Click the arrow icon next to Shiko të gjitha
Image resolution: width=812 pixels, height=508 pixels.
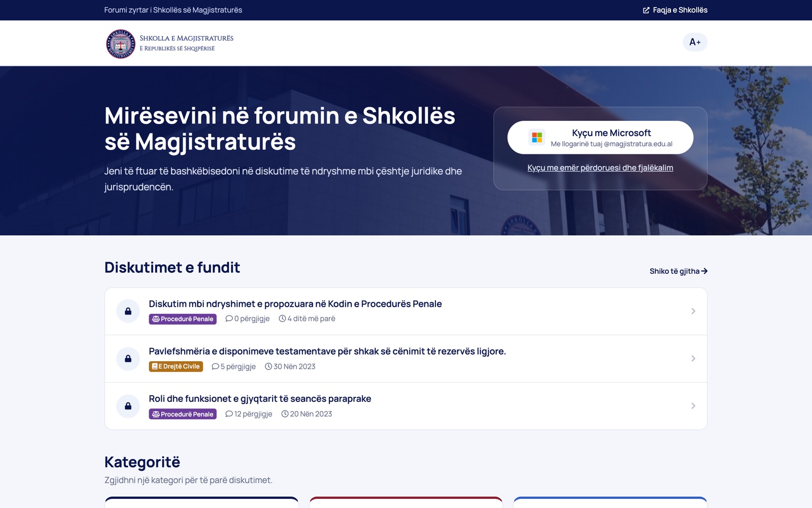pos(704,271)
